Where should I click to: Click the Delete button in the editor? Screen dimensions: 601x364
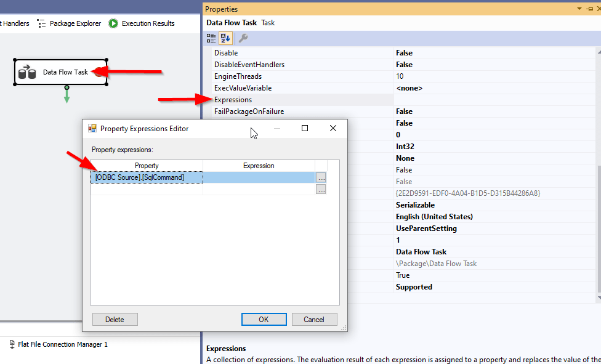tap(115, 319)
